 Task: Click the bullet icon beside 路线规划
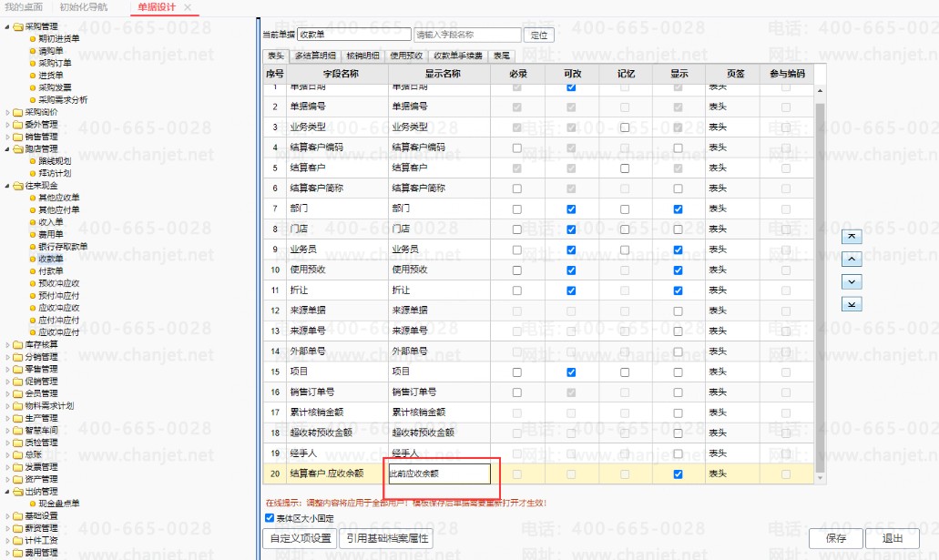pyautogui.click(x=33, y=161)
